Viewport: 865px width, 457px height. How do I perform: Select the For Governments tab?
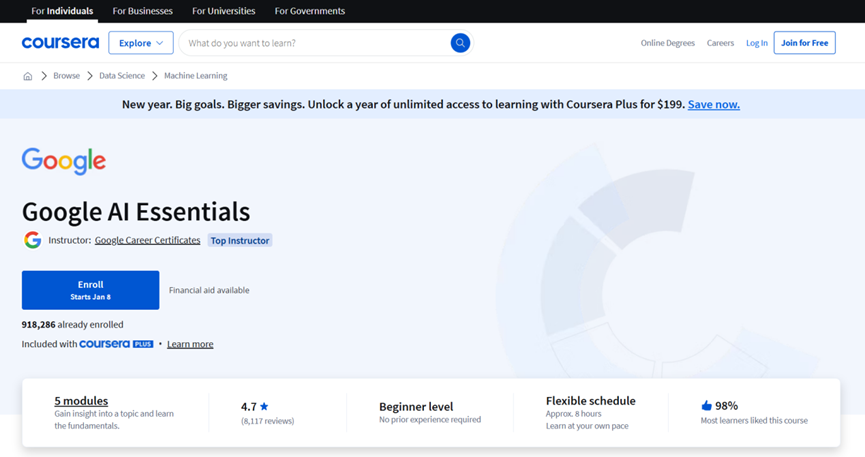[310, 11]
